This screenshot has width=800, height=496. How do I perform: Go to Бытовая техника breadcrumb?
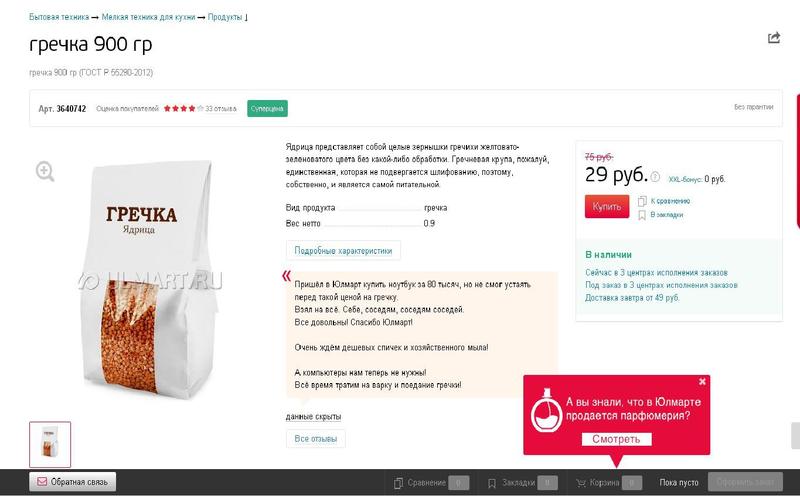(59, 17)
